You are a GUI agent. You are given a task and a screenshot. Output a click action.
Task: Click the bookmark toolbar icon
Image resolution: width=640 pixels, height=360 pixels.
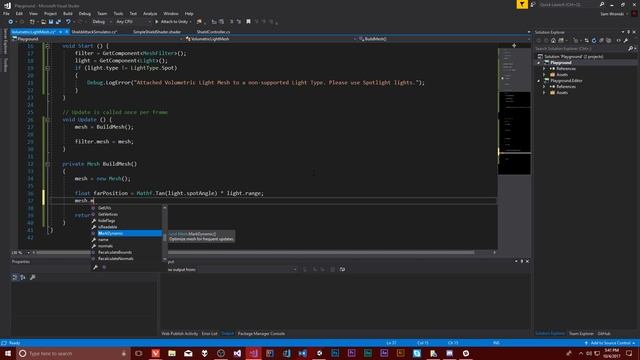[x=248, y=22]
